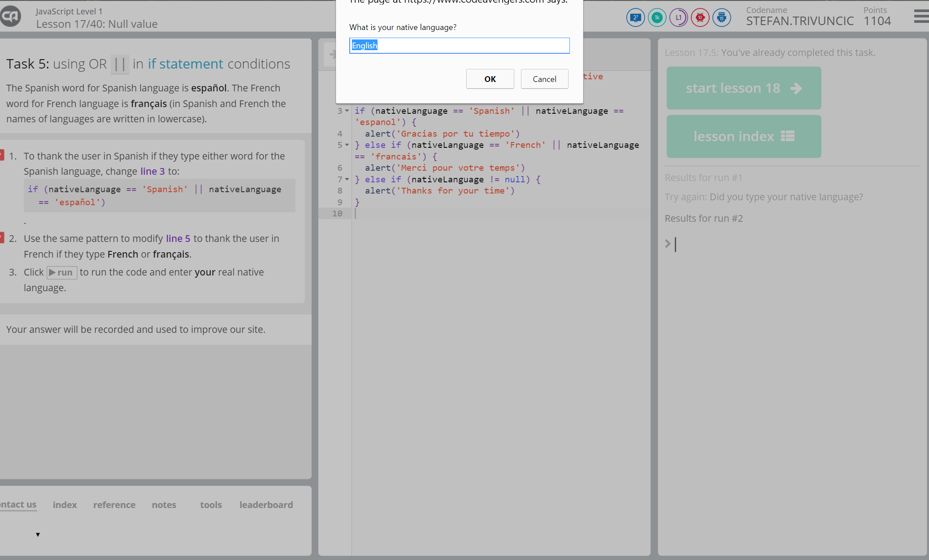Click the blue monitor badge icon
The image size is (929, 560).
635,18
